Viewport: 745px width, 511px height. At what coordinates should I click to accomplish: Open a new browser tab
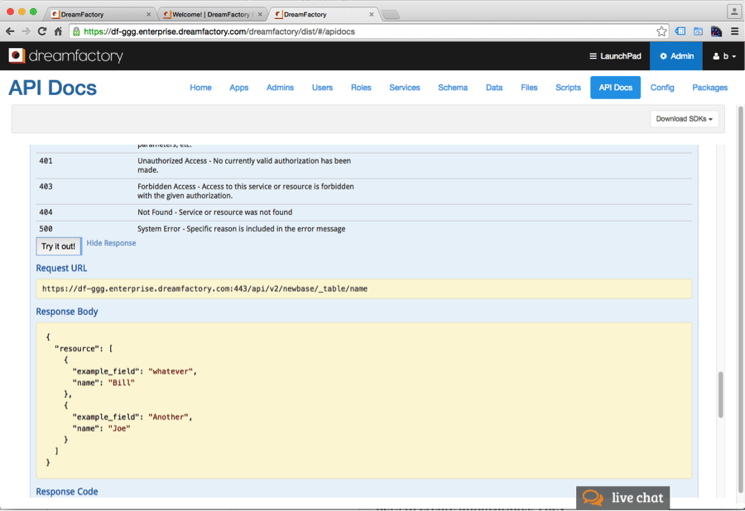(391, 15)
